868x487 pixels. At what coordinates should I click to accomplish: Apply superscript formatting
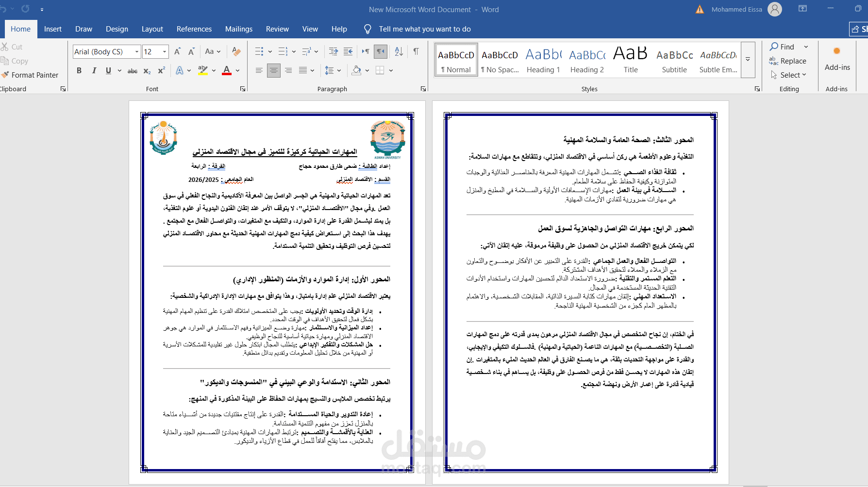[162, 71]
